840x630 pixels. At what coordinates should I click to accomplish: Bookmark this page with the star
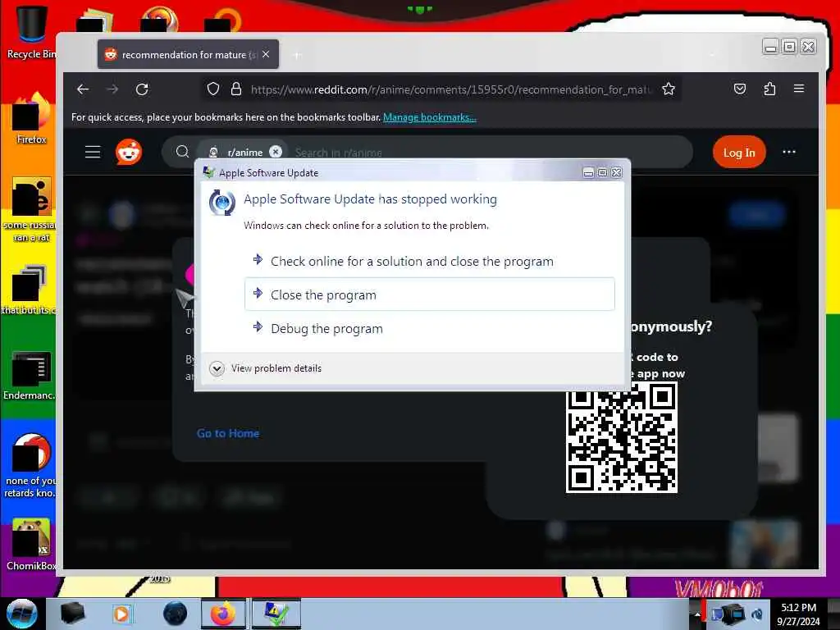click(668, 89)
